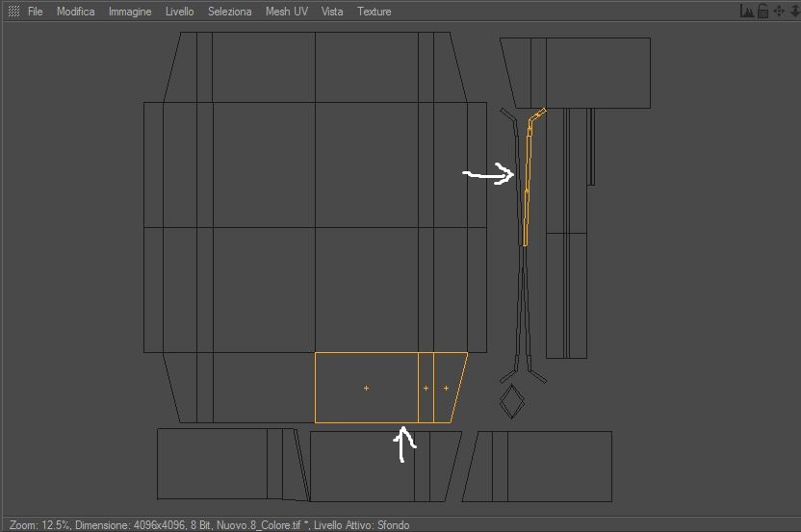Click the Nuovo.8_Colore.tif file name in the status bar
Viewport: 801px width, 532px height.
258,525
